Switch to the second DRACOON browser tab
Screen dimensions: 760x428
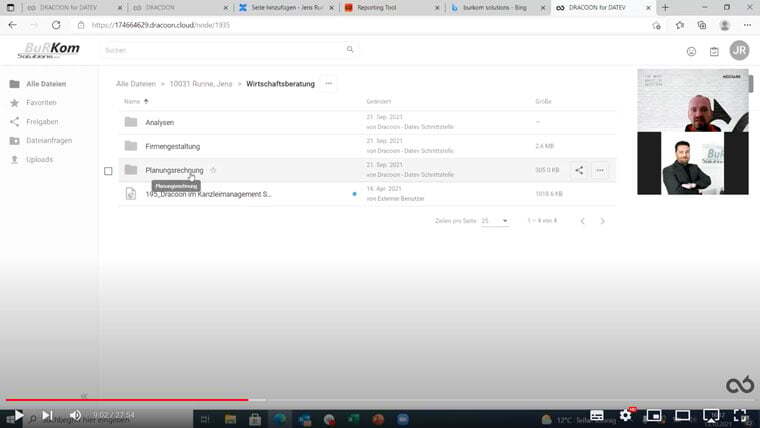[x=177, y=8]
